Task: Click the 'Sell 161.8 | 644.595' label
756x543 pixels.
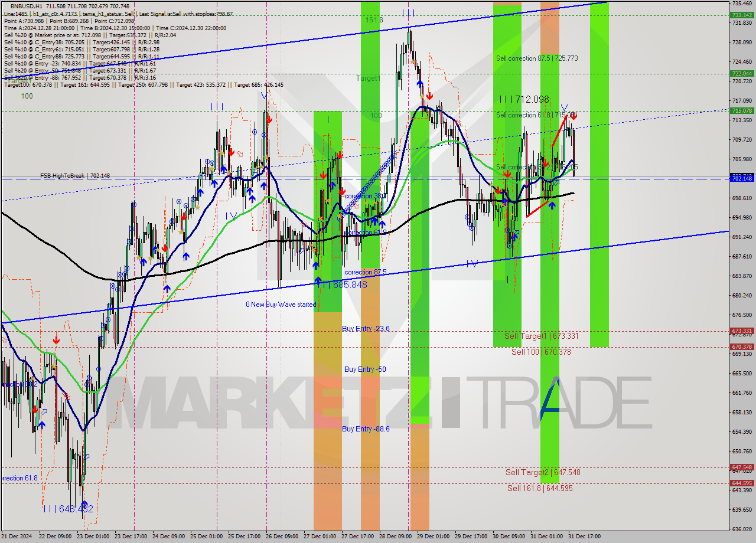Action: pos(540,488)
